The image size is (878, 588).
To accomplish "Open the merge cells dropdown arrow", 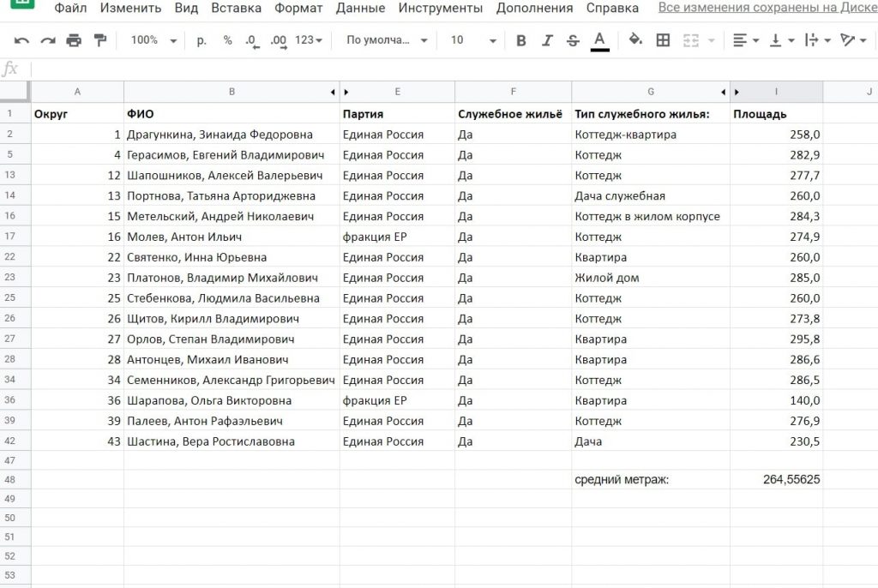I will tap(711, 40).
